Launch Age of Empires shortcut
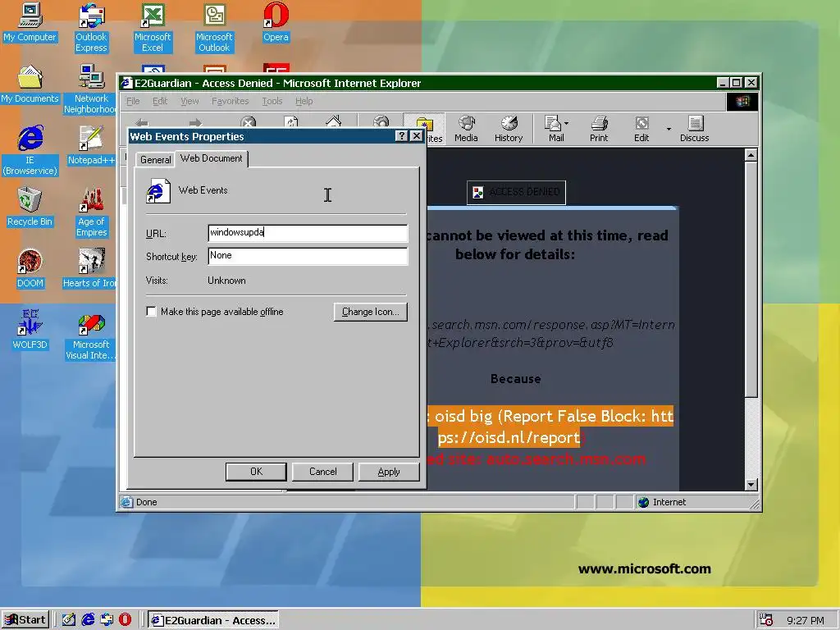This screenshot has height=630, width=840. [91, 212]
